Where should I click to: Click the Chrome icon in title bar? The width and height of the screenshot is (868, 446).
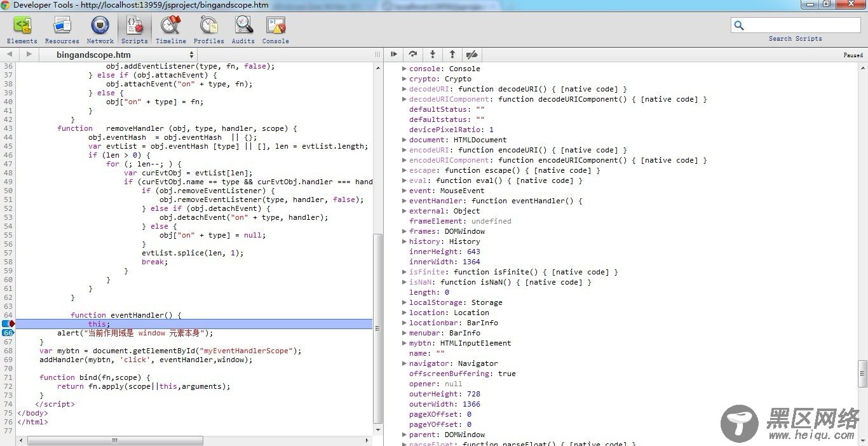coord(6,4)
